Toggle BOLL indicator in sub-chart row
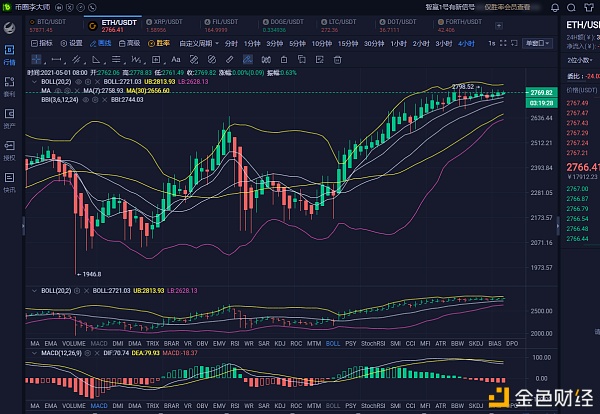Screen dimensions: 600x414 333,342
